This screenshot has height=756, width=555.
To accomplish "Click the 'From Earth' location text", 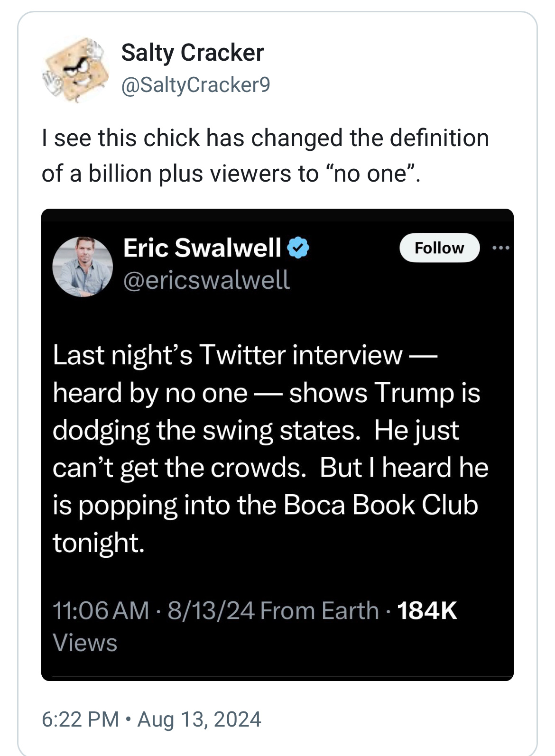I will (319, 610).
